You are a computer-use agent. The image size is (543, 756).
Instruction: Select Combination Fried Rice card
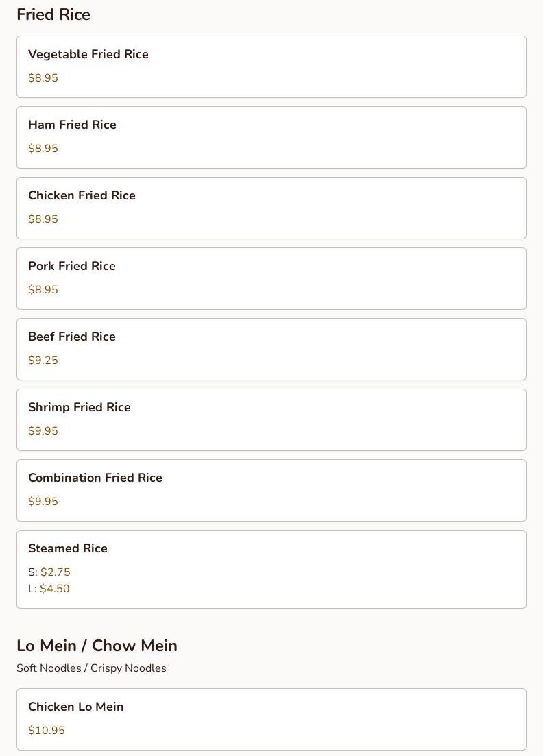(271, 490)
